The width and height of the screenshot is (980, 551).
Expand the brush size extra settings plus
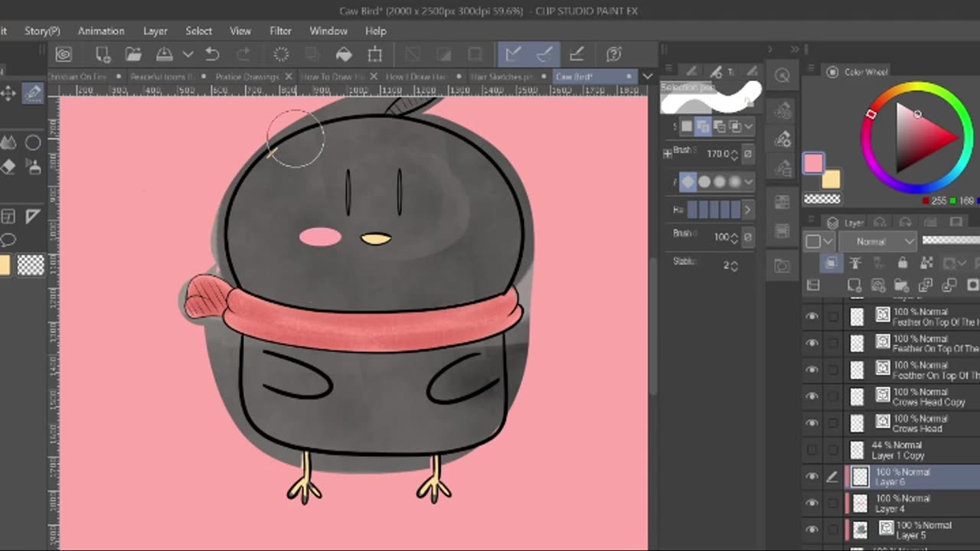(x=668, y=154)
